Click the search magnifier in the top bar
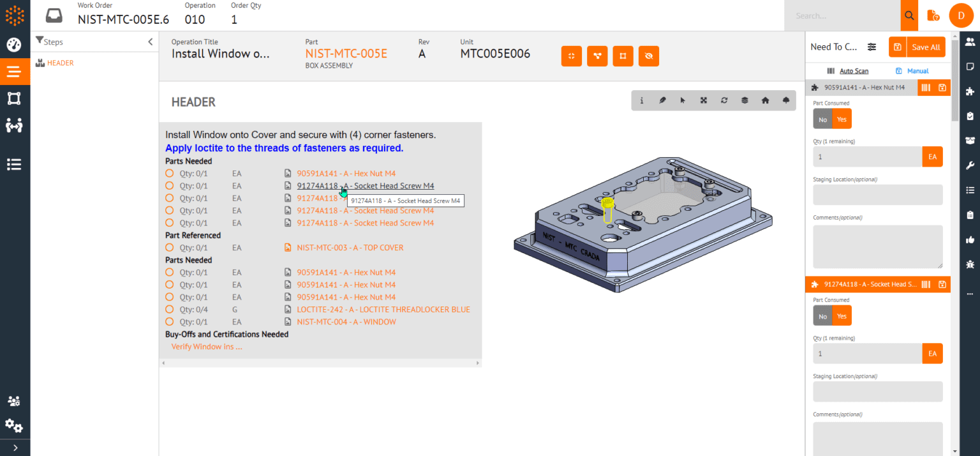Viewport: 980px width, 456px height. click(x=909, y=15)
